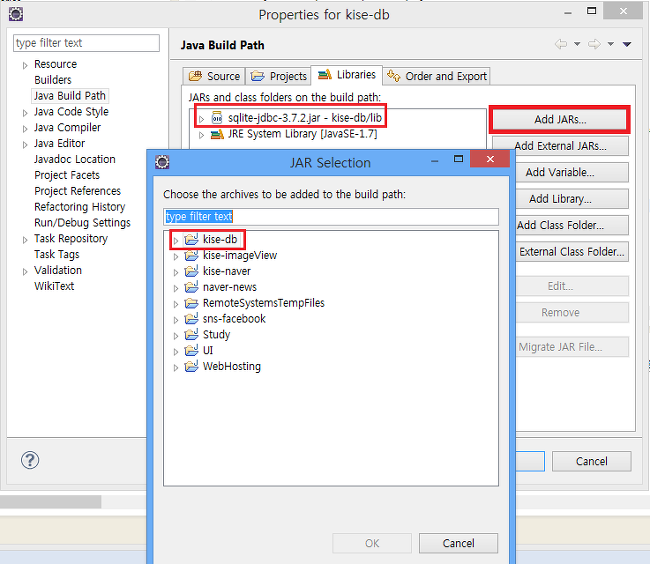Open the forward history dropdown arrow
Screen dimensions: 650x564
(x=611, y=44)
